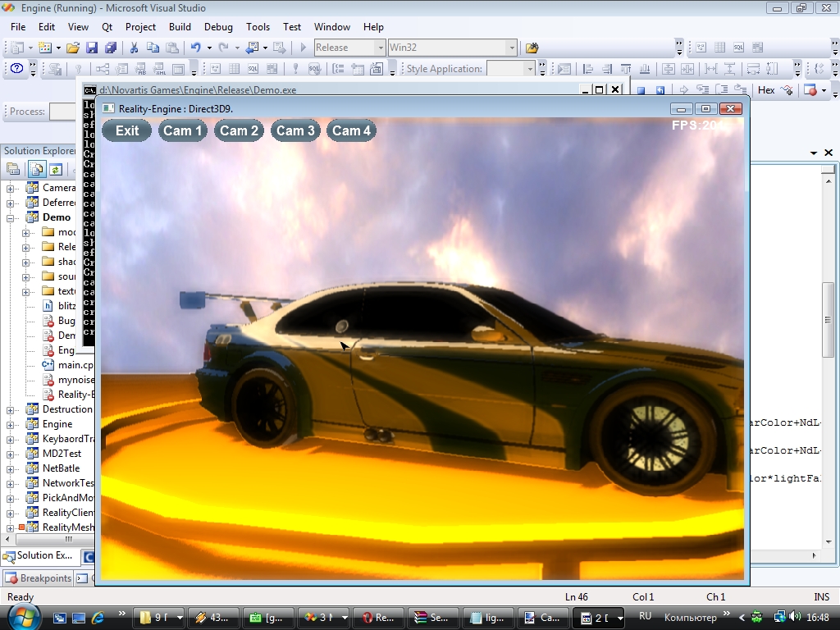The width and height of the screenshot is (840, 630).
Task: Click the Save icon in the toolbar
Action: pos(92,48)
